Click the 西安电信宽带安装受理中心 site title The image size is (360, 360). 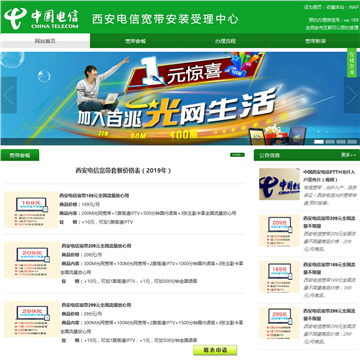tap(165, 19)
